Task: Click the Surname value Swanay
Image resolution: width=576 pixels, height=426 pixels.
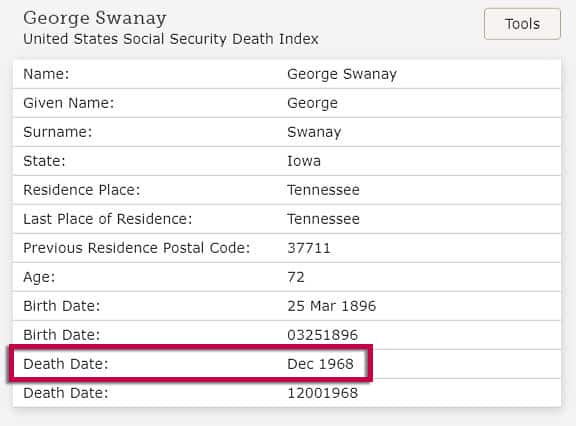Action: coord(314,132)
